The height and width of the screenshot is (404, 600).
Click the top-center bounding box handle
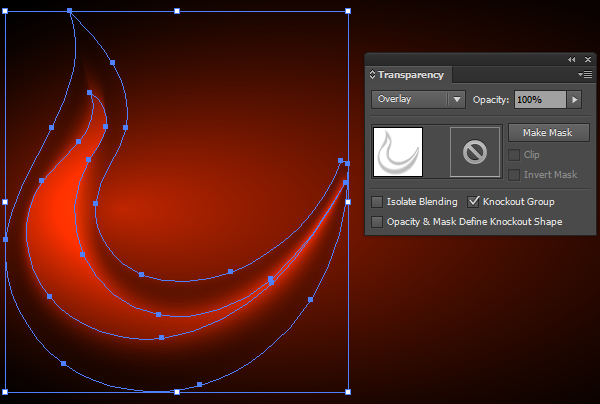tap(177, 11)
